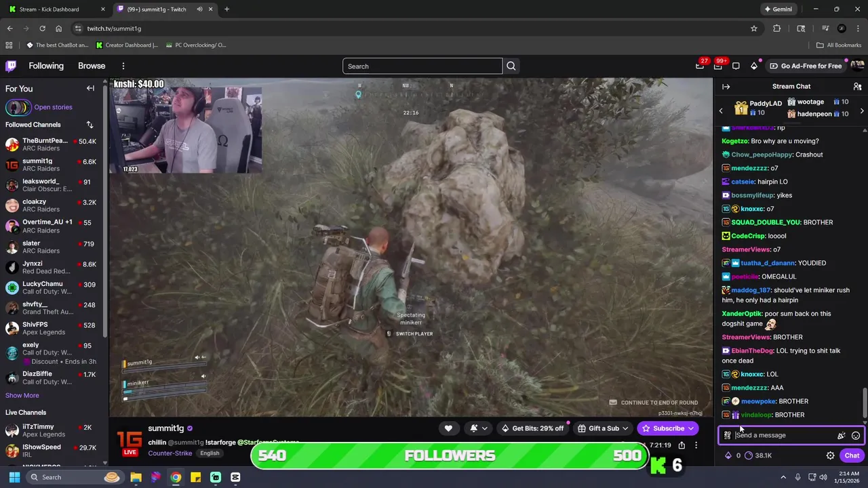The image size is (868, 488).
Task: Open the chat community users icon
Action: click(x=857, y=87)
